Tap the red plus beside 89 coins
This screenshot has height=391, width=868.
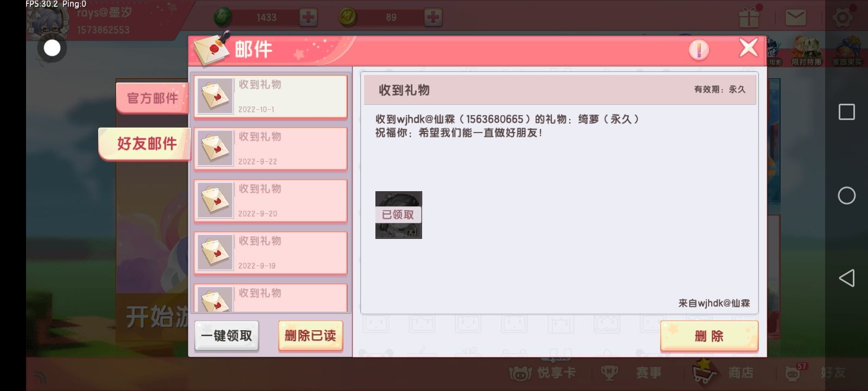[432, 17]
